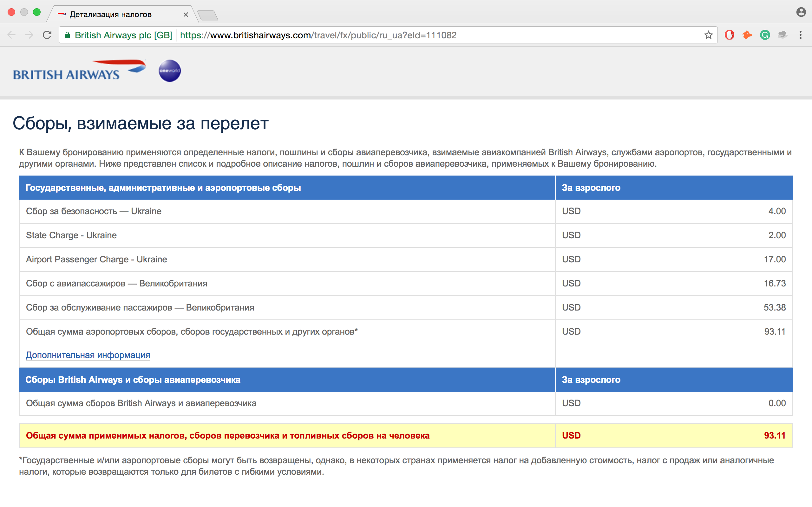
Task: Reload the page with the refresh icon
Action: (x=47, y=35)
